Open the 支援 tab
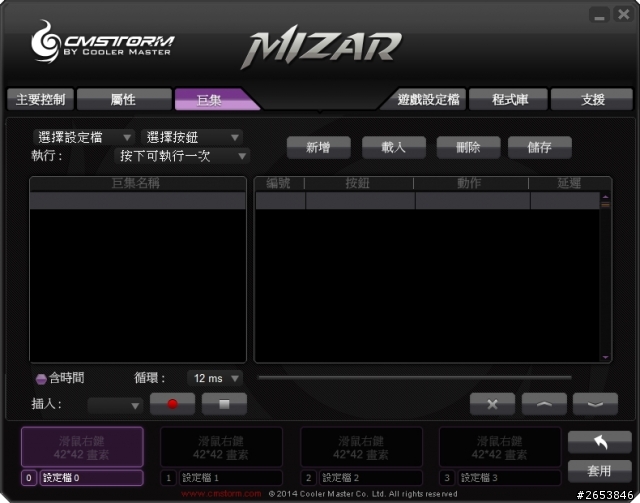The image size is (640, 503). click(x=592, y=99)
